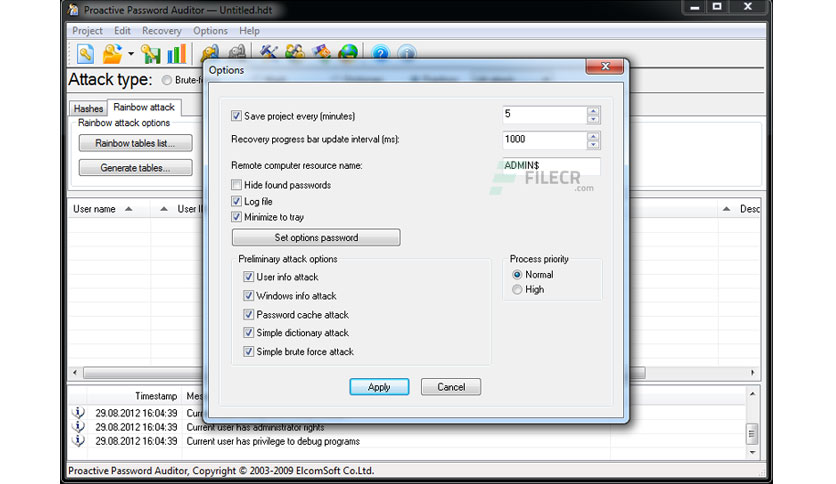Image resolution: width=836 pixels, height=484 pixels.
Task: Click the Cancel button
Action: pyautogui.click(x=451, y=387)
